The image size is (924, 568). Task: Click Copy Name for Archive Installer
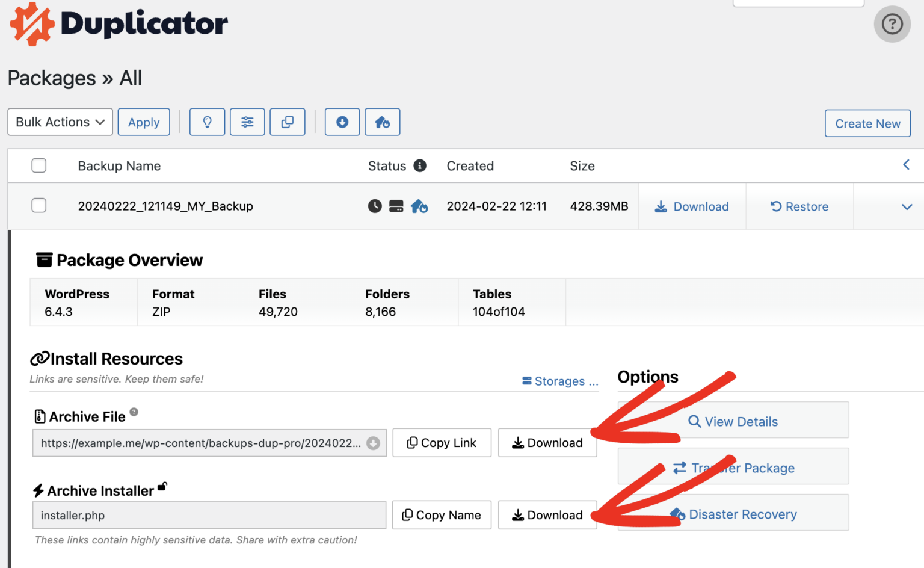442,515
